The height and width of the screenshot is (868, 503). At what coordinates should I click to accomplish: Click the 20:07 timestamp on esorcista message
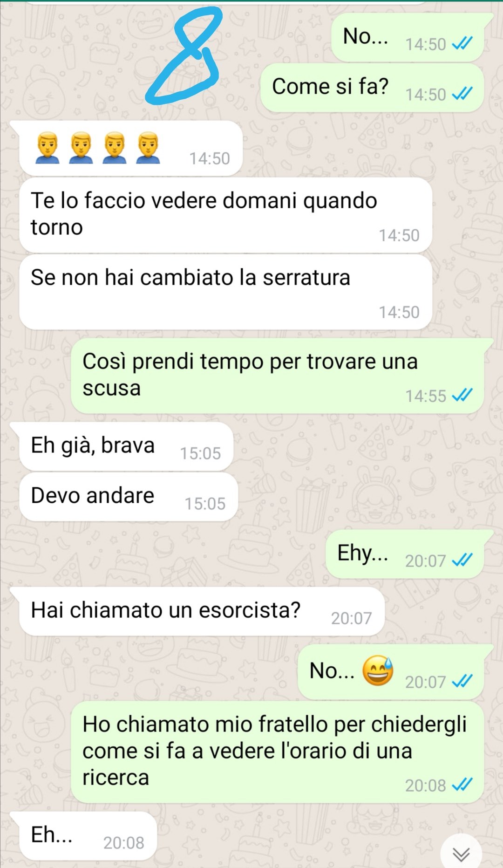point(351,618)
